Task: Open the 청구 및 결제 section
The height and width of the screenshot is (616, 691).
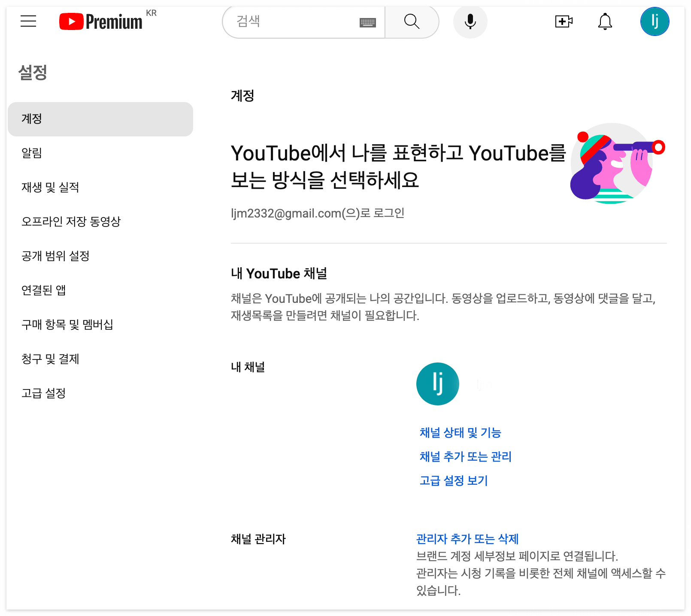Action: (x=51, y=359)
